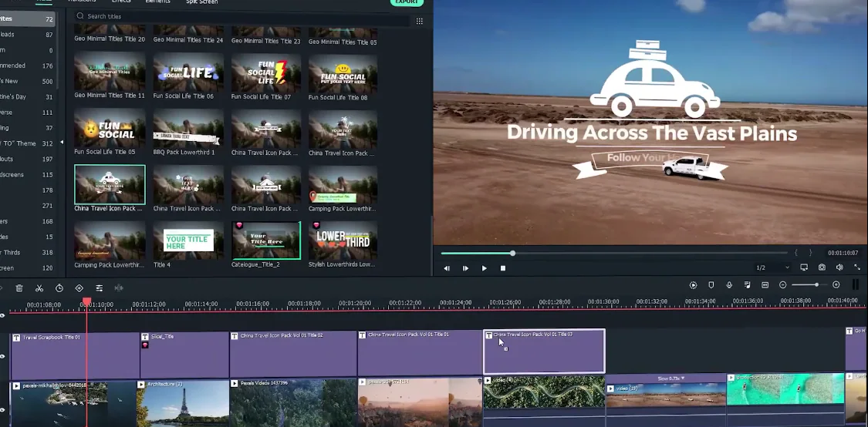The height and width of the screenshot is (427, 868).
Task: Select the Fun Social Life Title 06 thumbnail
Action: pos(188,72)
